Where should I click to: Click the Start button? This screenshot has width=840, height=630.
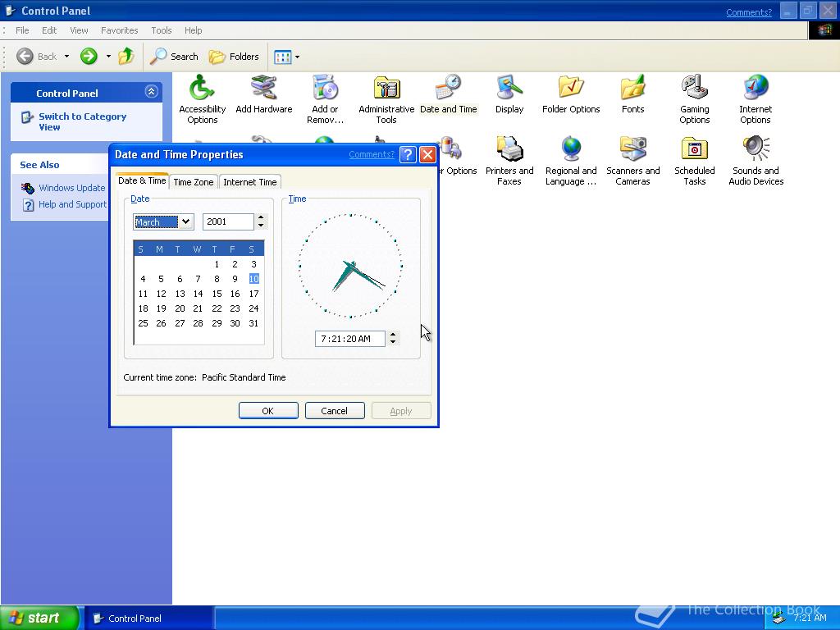tap(39, 619)
